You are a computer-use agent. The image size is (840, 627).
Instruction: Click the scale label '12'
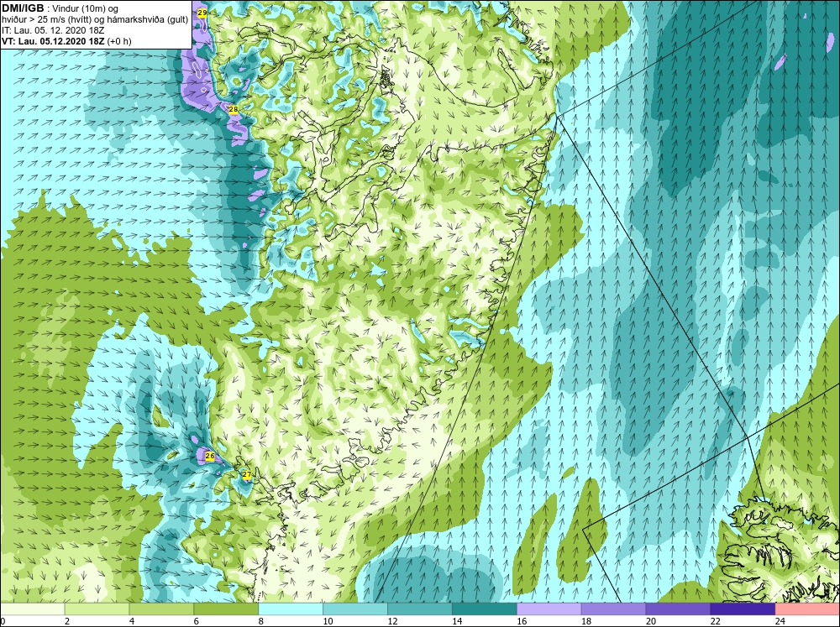click(x=392, y=621)
